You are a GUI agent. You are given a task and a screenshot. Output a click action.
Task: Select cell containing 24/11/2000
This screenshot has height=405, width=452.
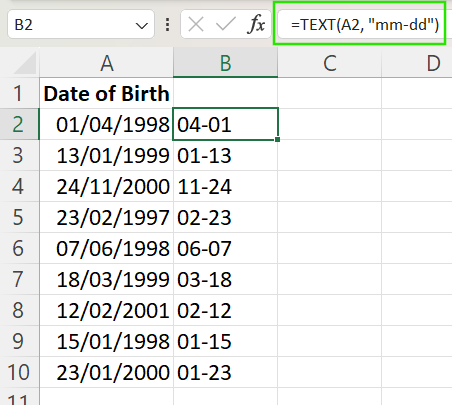(x=107, y=186)
